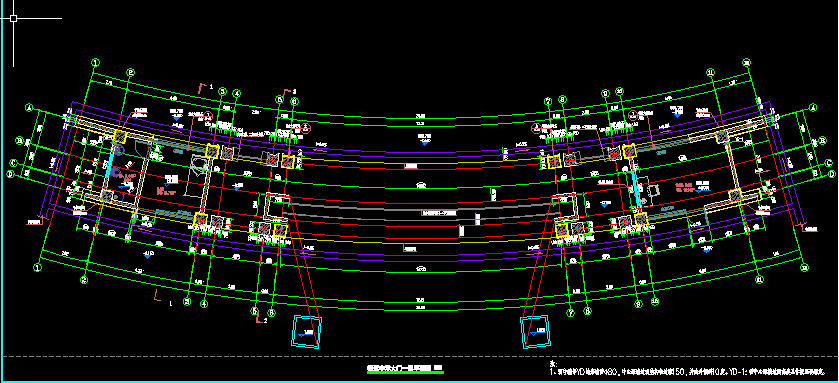Select upper section cut mark 2
Image resolution: width=839 pixels, height=383 pixels.
(x=289, y=94)
